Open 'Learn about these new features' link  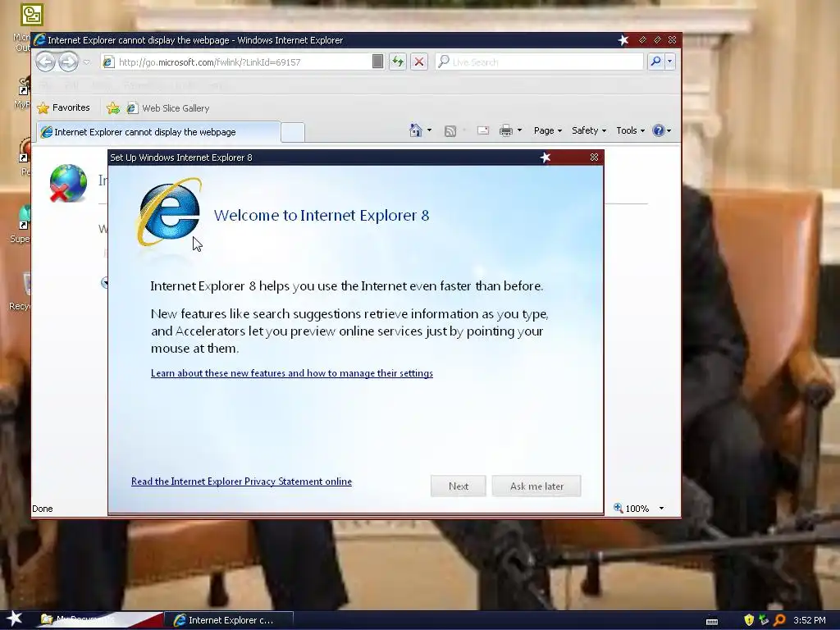tap(292, 373)
